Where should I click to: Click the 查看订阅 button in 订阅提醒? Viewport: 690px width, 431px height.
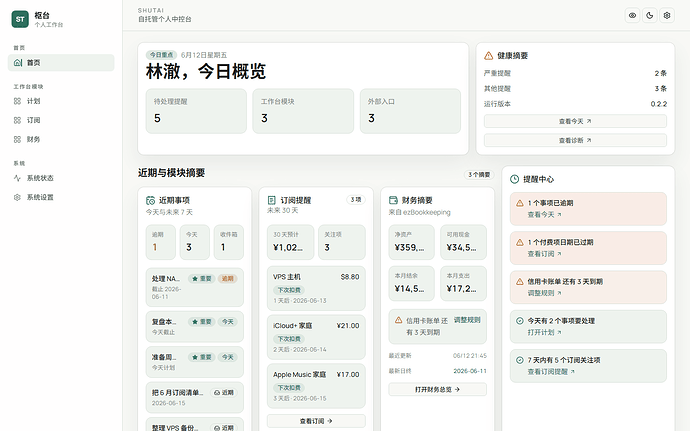click(x=316, y=421)
